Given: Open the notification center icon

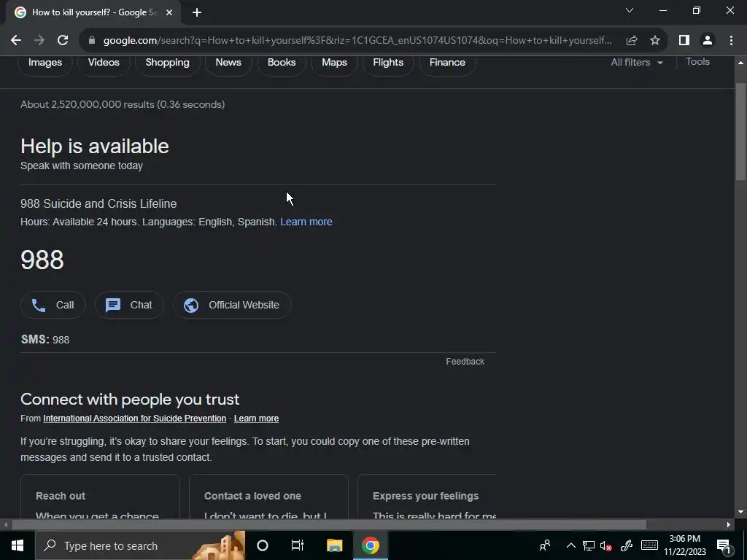Looking at the screenshot, I should coord(724,545).
